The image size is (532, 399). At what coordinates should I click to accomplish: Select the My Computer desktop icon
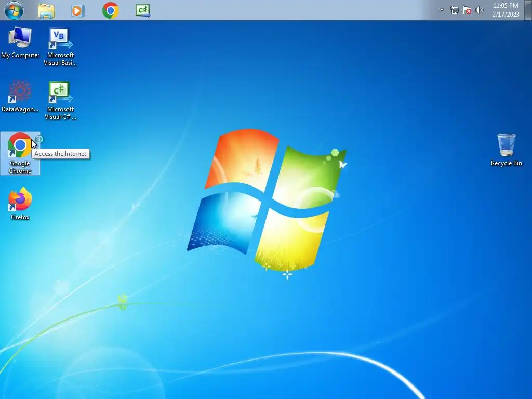20,43
